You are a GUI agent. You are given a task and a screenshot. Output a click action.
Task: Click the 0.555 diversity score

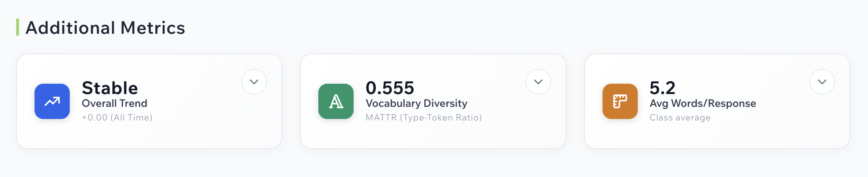[390, 88]
